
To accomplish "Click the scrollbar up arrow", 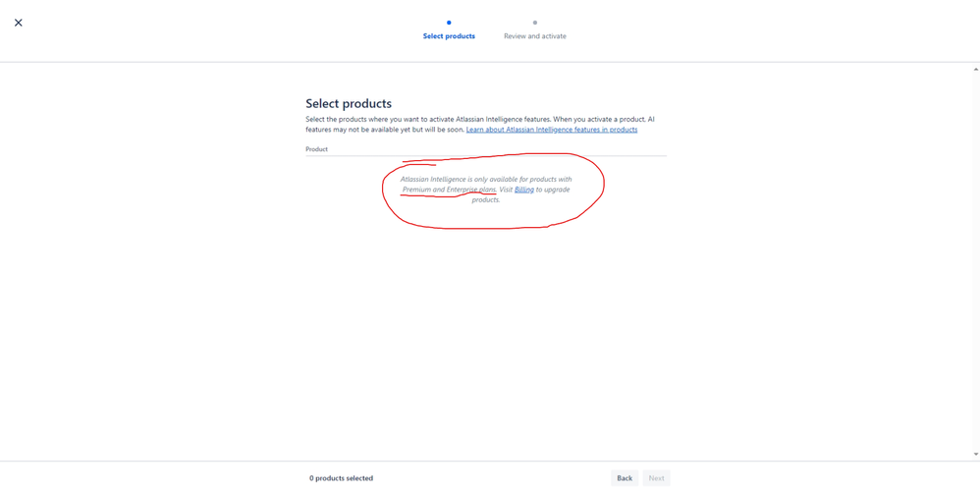I will click(x=976, y=69).
